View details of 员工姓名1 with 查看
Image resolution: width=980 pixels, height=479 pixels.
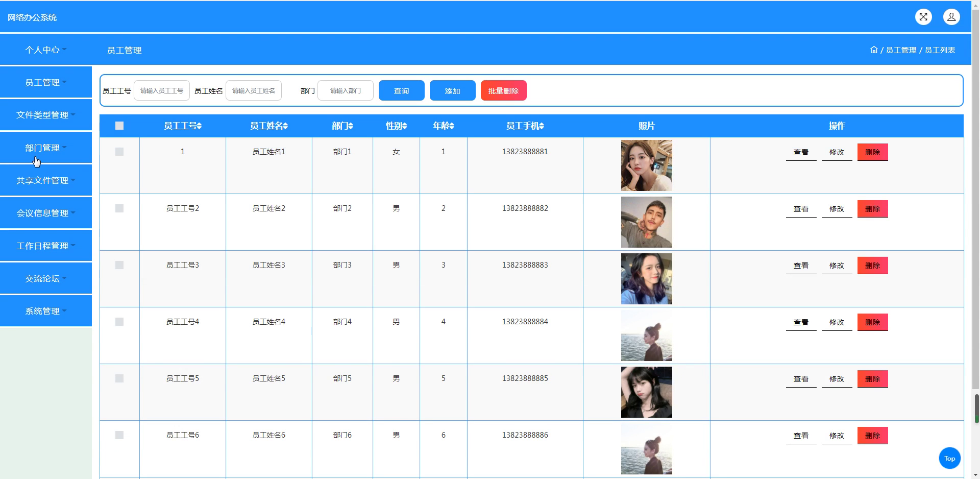point(801,152)
